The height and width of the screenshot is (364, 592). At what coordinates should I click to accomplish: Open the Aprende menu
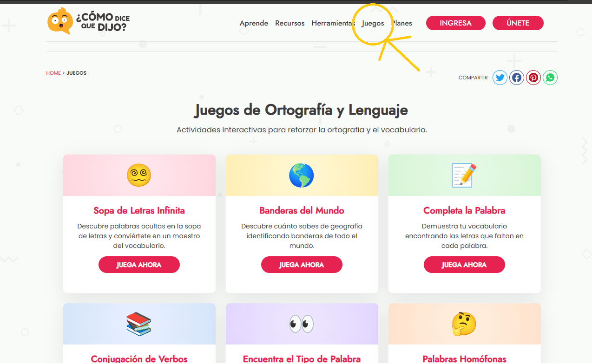[x=254, y=23]
